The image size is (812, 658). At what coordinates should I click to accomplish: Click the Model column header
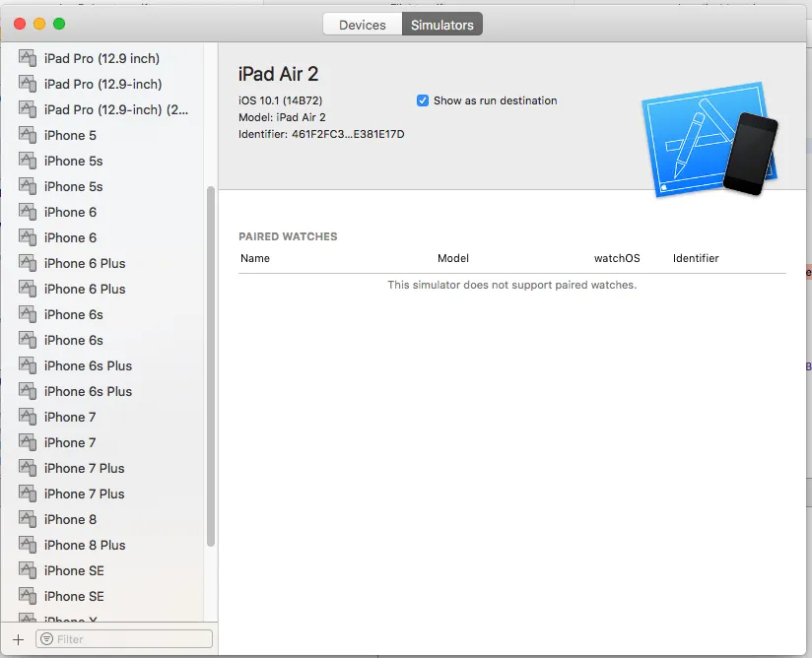tap(453, 258)
